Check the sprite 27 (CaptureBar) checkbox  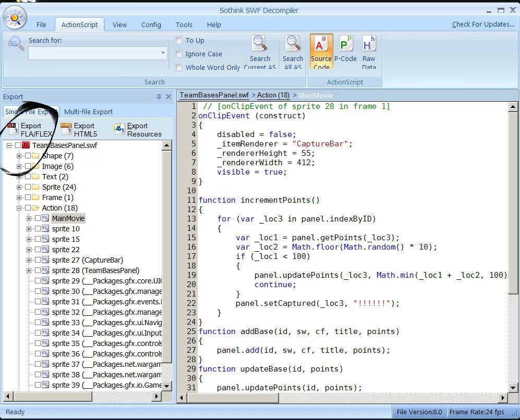tap(38, 260)
